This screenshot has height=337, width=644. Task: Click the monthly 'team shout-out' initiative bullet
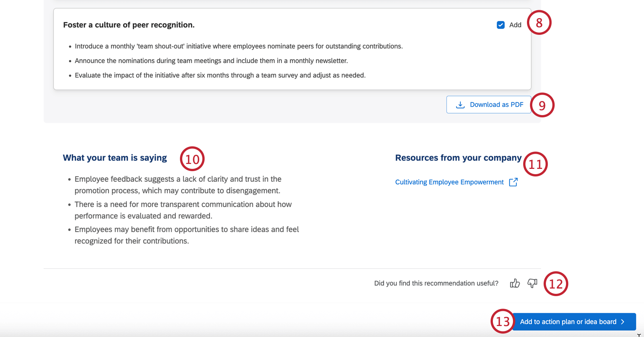click(x=239, y=46)
